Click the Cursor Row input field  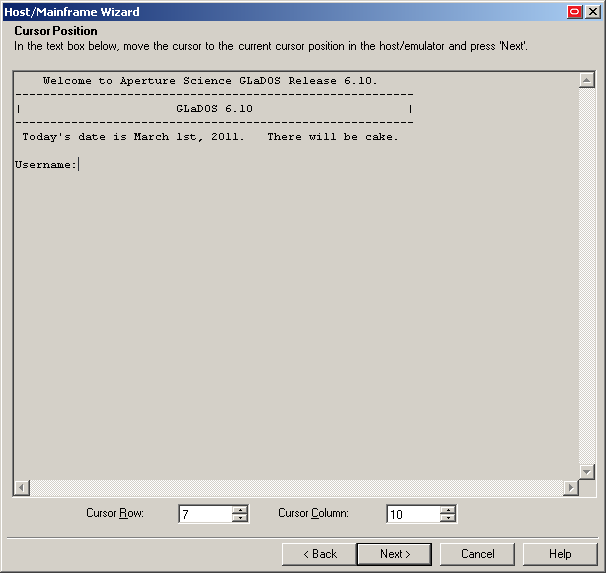tap(206, 514)
